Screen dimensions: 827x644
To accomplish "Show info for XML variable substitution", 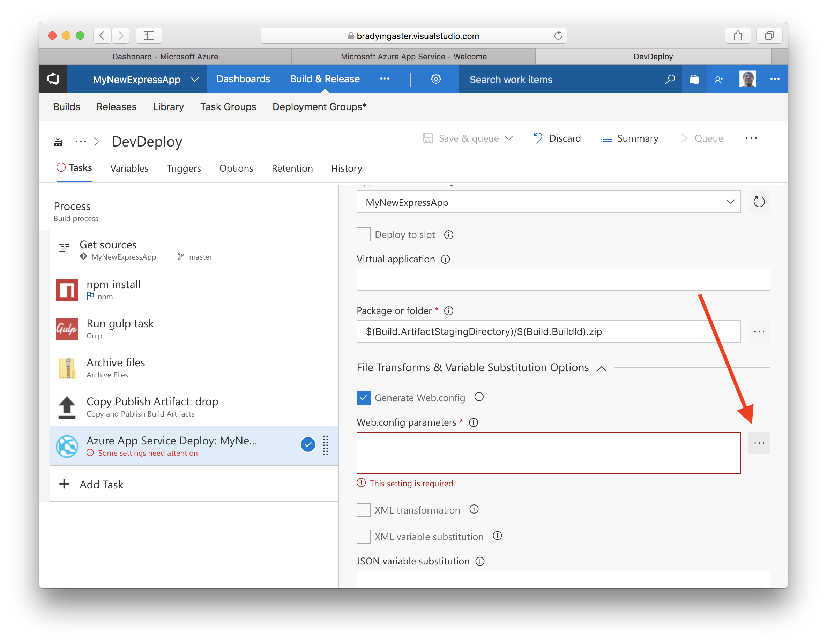I will coord(497,536).
